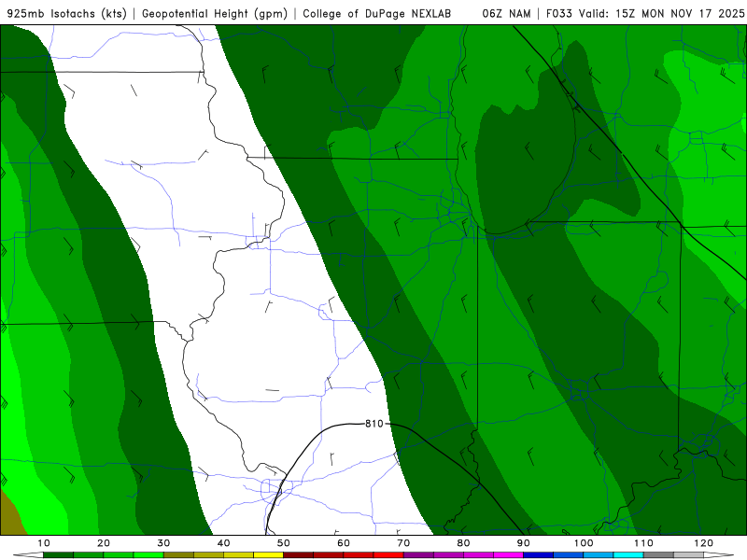Click the "40" color scale label
Screen dimensions: 747x560
(x=223, y=543)
